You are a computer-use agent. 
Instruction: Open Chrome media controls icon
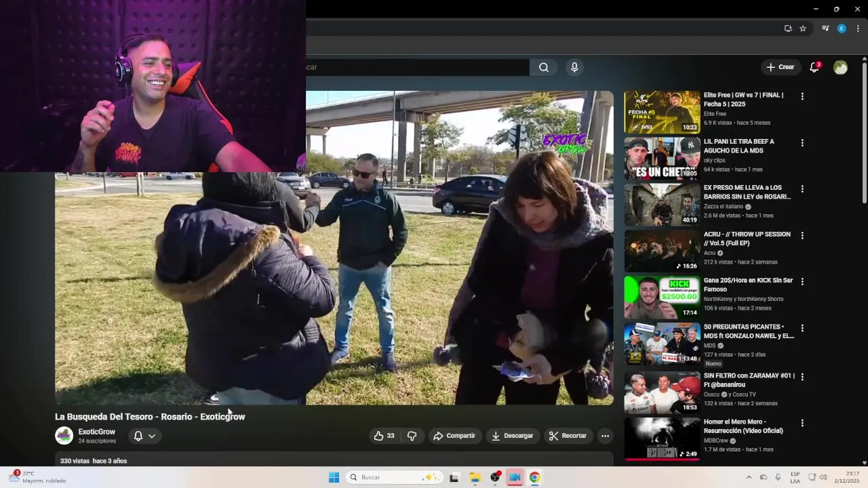(x=825, y=28)
